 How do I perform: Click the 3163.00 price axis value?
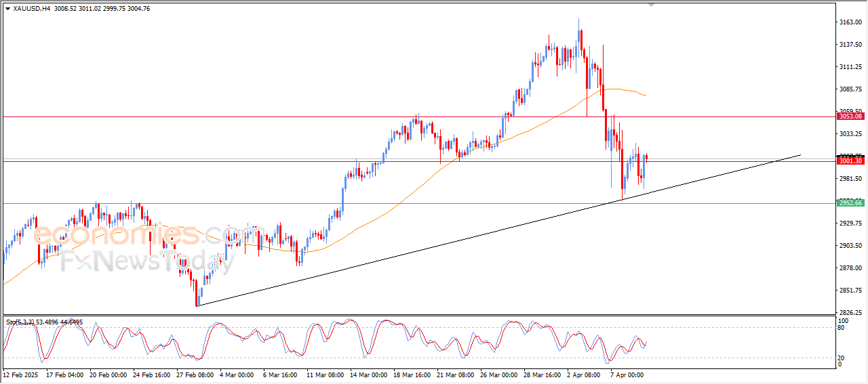point(850,22)
